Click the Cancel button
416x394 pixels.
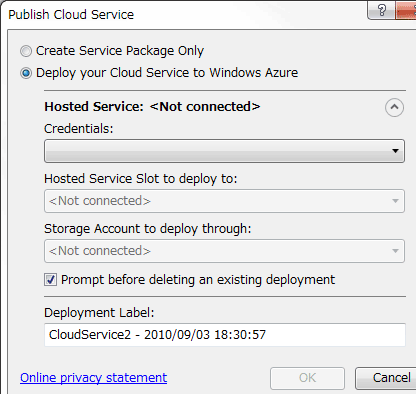click(386, 378)
